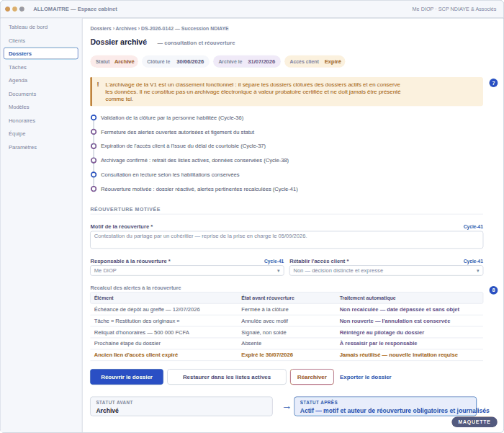Screen dimensions: 504x433
Task: Click the Dossier archivé page title
Action: pyautogui.click(x=119, y=42)
